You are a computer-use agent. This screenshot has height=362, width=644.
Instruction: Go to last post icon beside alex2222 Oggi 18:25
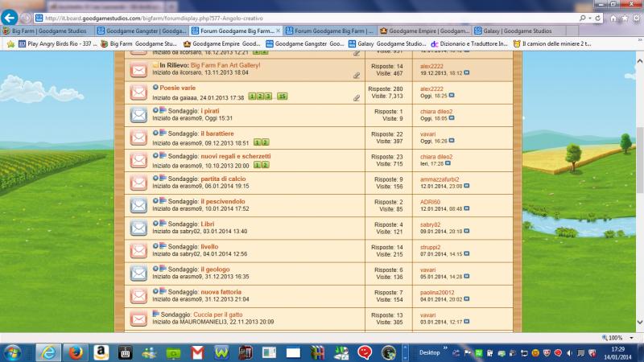click(x=452, y=95)
